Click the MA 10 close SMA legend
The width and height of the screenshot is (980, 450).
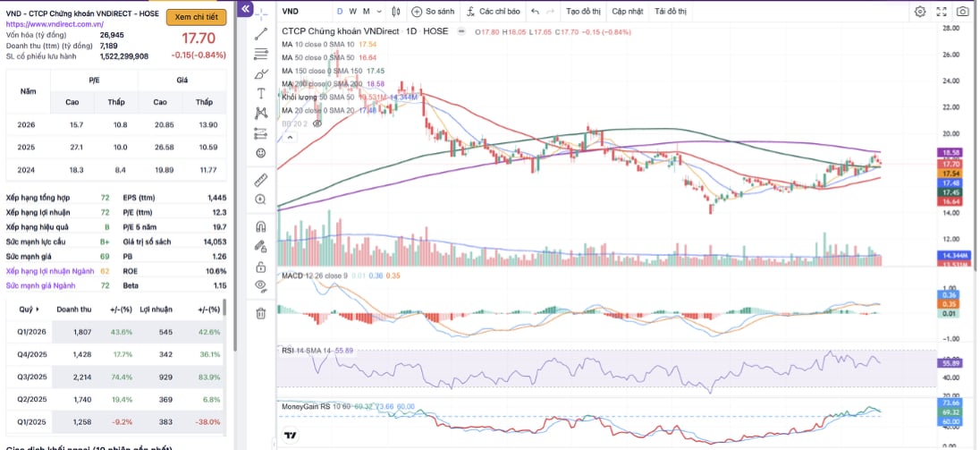pos(317,45)
